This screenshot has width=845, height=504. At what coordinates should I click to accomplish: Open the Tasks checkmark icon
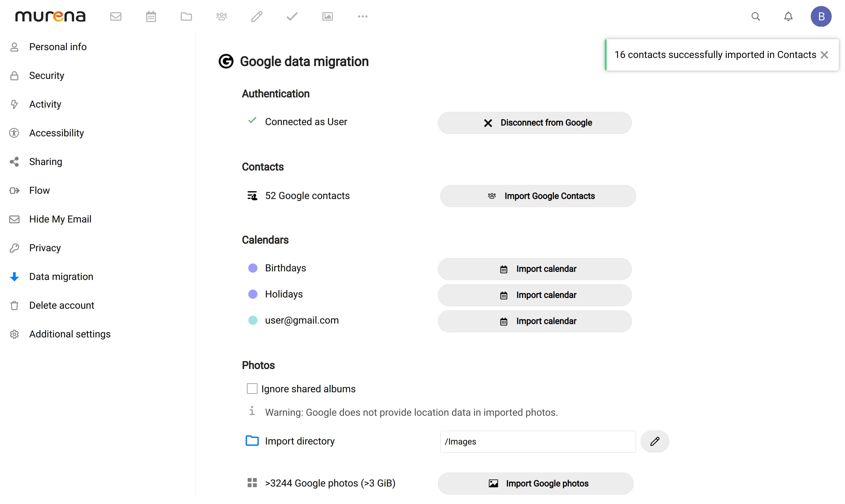292,16
